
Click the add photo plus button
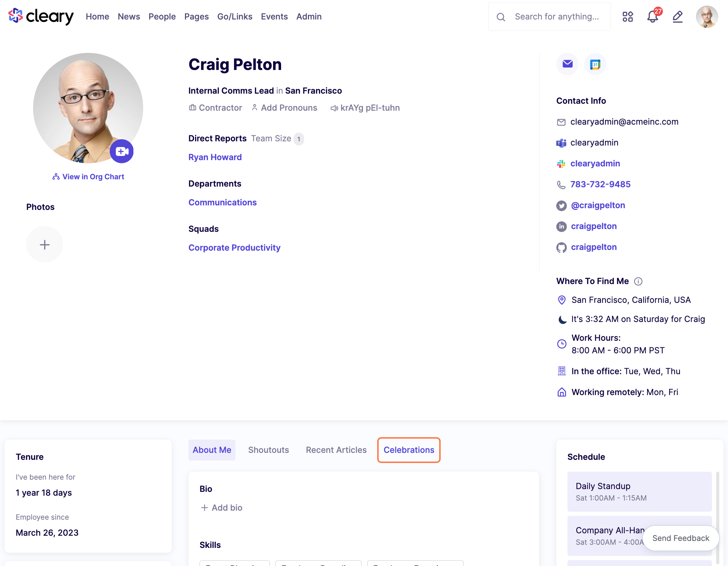point(45,244)
